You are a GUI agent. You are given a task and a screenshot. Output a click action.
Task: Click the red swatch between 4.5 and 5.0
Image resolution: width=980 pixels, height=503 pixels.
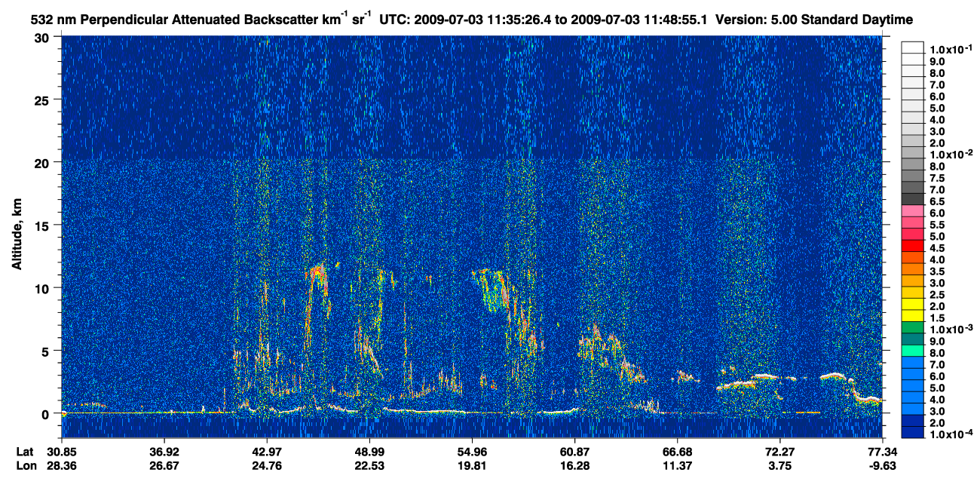(x=912, y=247)
